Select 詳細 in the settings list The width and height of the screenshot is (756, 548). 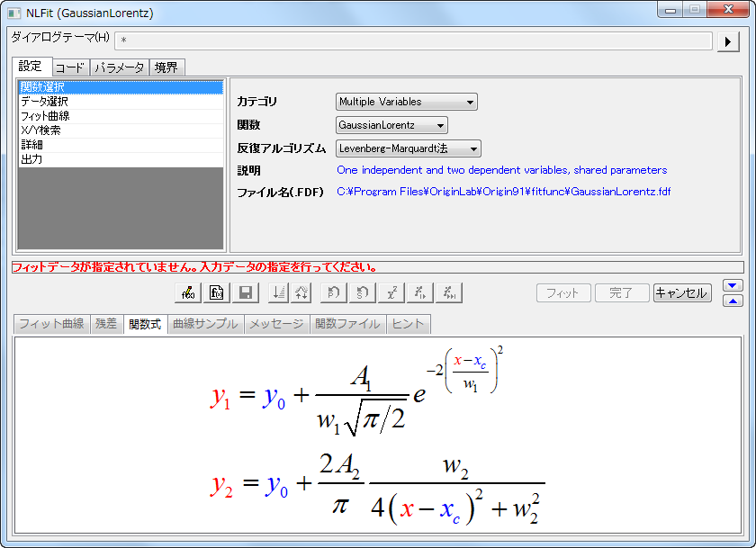tap(121, 145)
